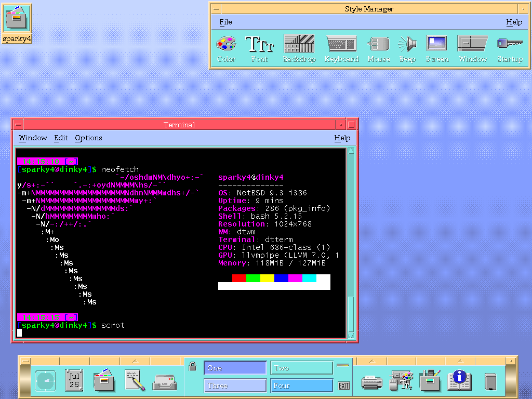Open the Options menu in Terminal

[88, 138]
